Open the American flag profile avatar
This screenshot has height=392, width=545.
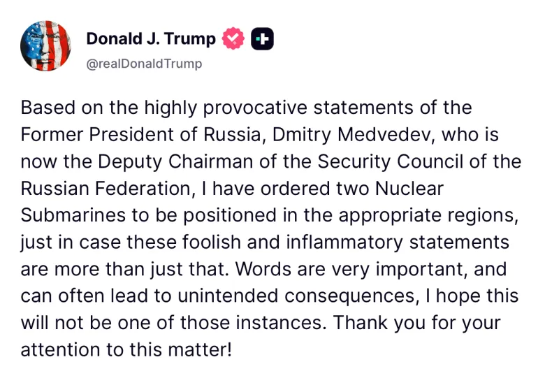[45, 46]
